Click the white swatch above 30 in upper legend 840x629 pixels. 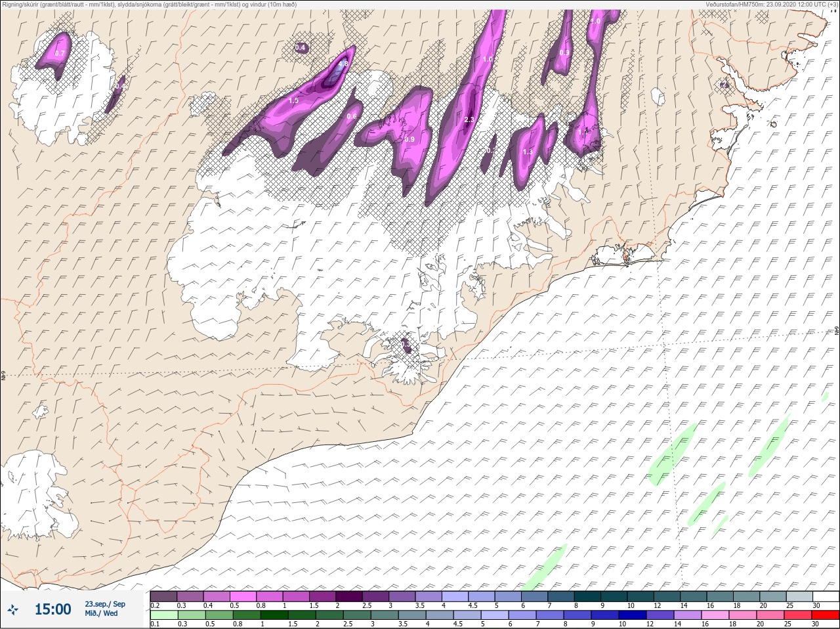(826, 596)
